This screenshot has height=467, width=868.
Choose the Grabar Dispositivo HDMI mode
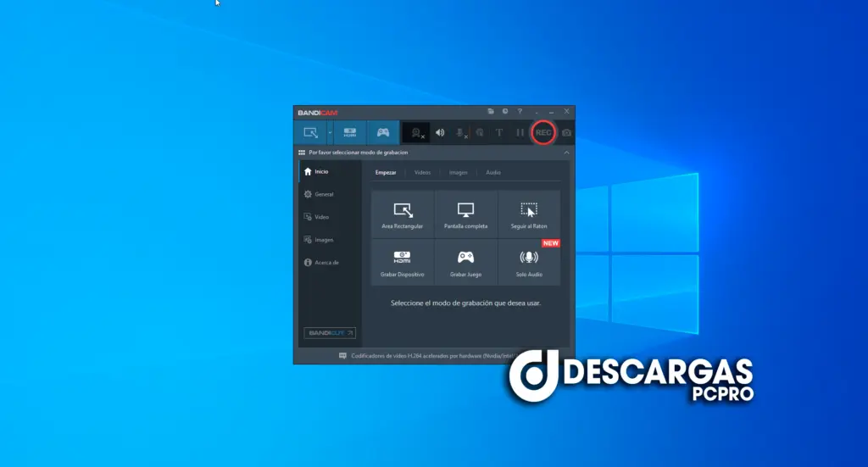(x=403, y=263)
